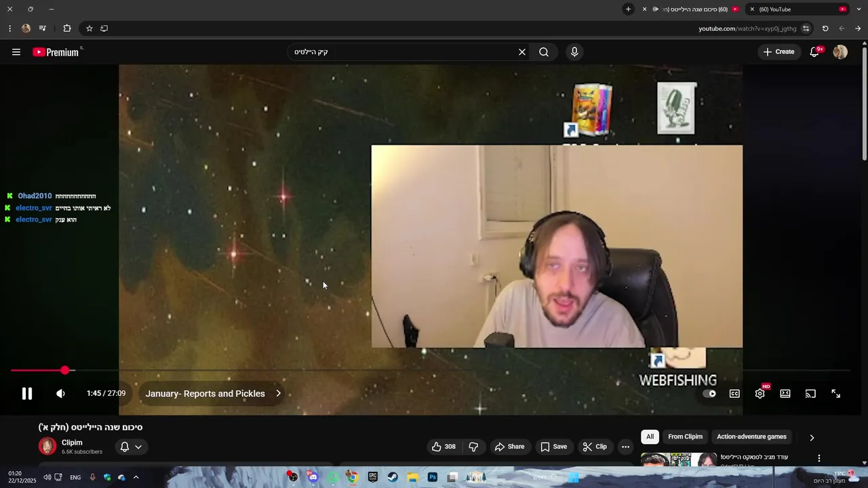Open browser media control icon
This screenshot has height=488, width=868.
(43, 28)
